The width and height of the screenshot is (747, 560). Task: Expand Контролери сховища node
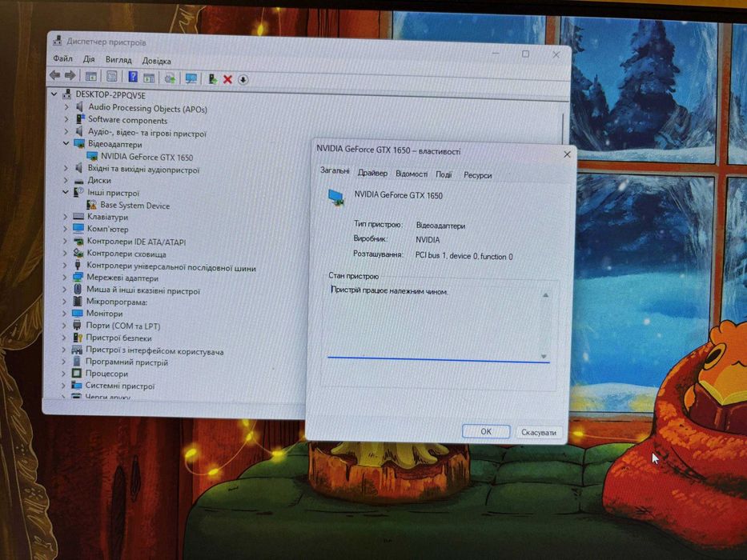pos(65,253)
